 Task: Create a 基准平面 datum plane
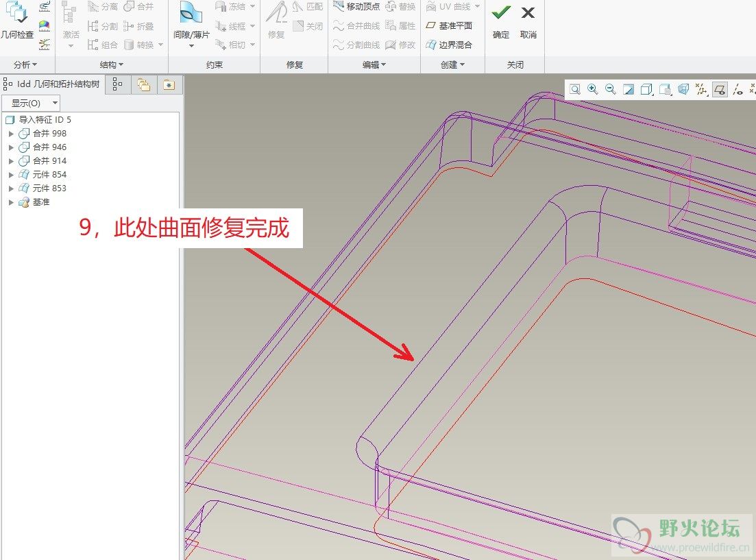click(449, 25)
